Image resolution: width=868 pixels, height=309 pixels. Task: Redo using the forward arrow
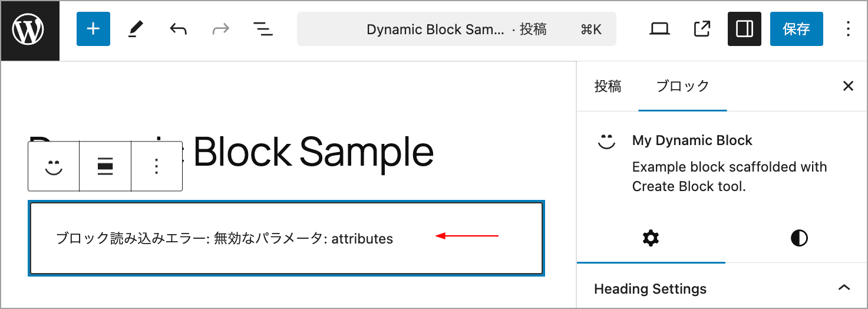point(220,29)
